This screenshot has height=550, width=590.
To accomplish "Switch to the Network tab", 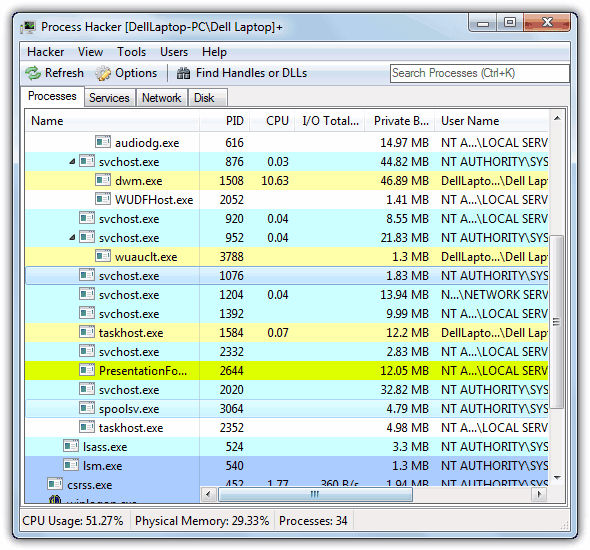I will tap(161, 98).
